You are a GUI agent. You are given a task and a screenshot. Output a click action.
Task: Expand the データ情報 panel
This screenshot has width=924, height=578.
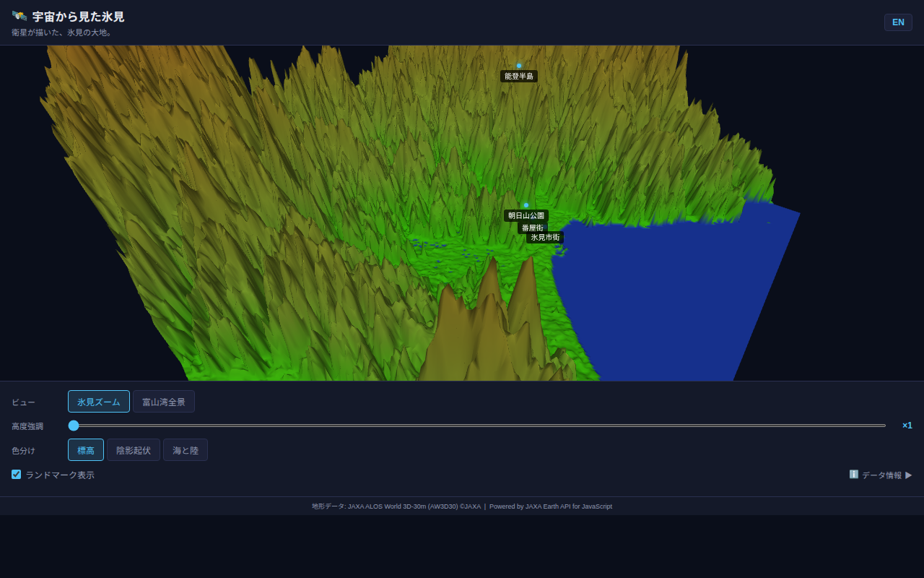pyautogui.click(x=882, y=475)
